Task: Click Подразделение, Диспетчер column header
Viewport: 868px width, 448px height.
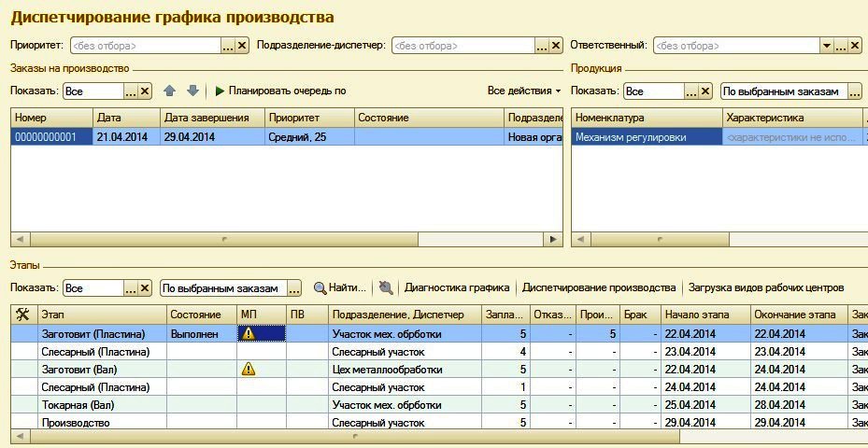Action: click(x=405, y=315)
